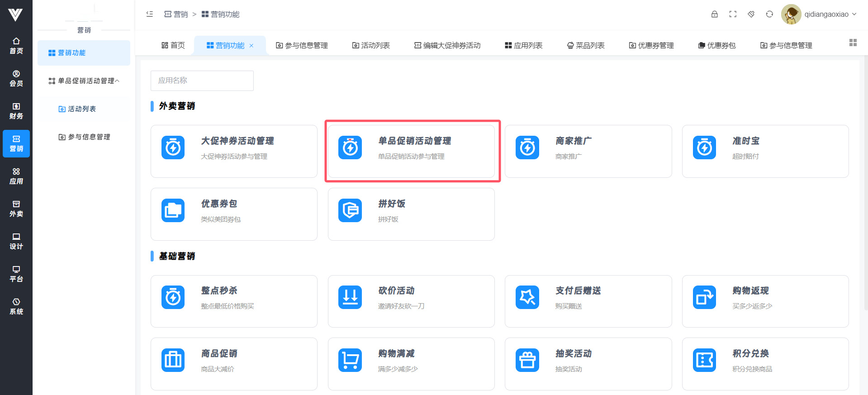Open 系统 settings in left sidebar
Screen dimensions: 868x395
(16, 306)
